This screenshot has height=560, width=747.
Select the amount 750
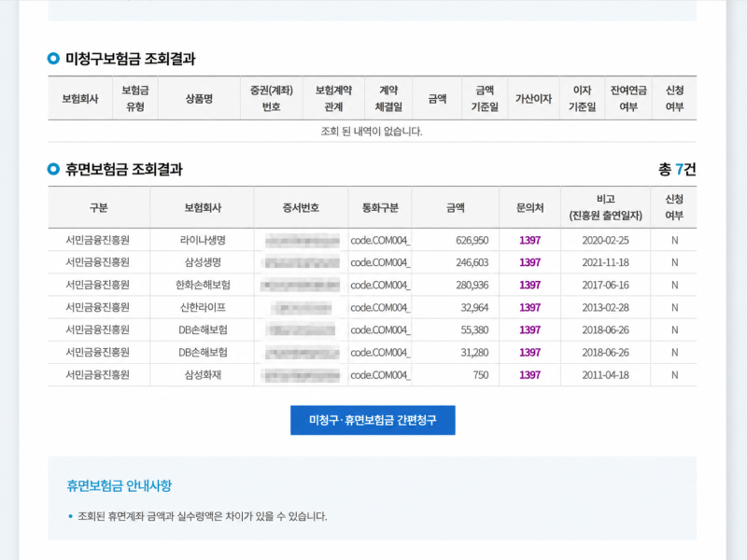click(481, 375)
